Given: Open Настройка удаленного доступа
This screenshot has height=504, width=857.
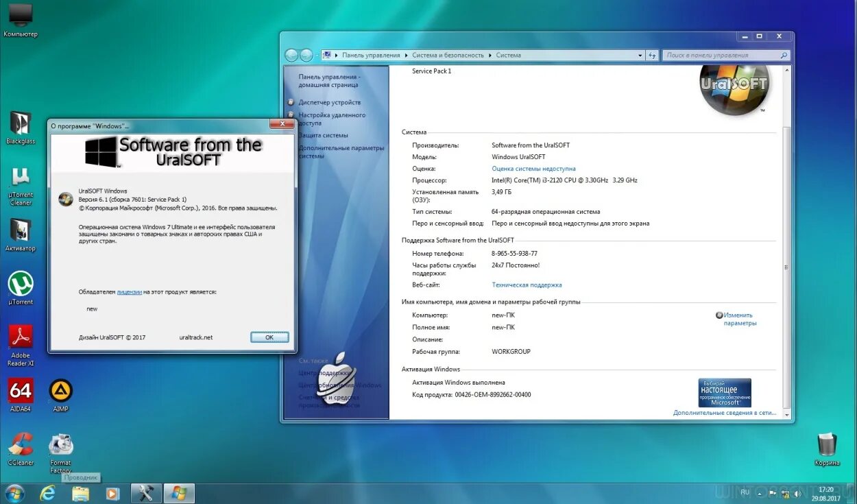Looking at the screenshot, I should [332, 119].
